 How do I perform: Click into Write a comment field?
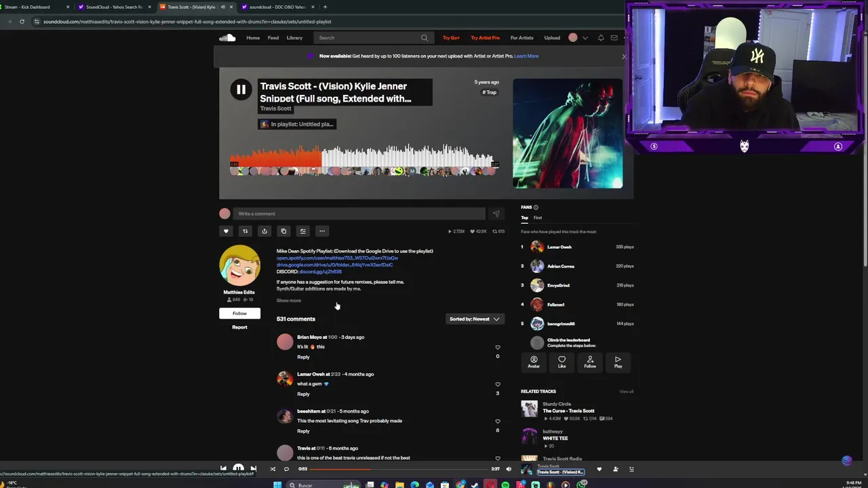359,213
